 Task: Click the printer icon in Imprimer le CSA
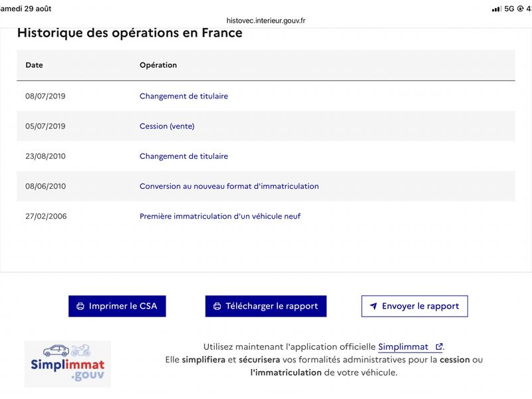tap(80, 307)
